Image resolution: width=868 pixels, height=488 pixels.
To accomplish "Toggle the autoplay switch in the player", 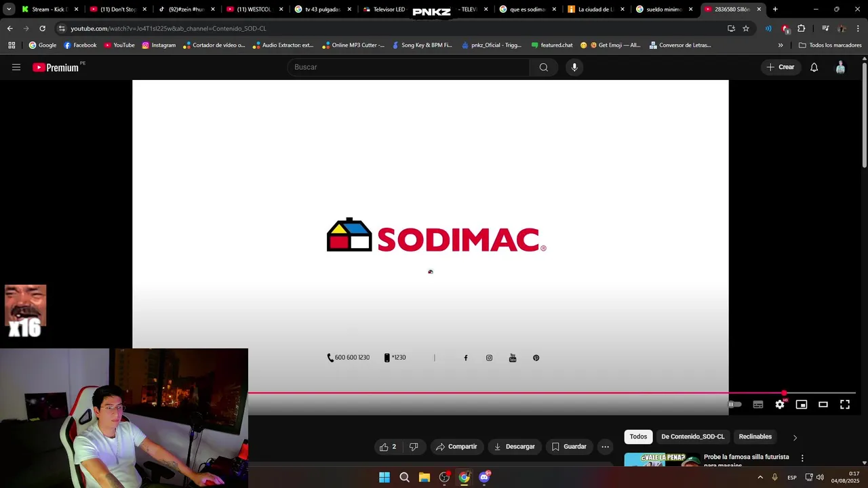I will pyautogui.click(x=735, y=405).
